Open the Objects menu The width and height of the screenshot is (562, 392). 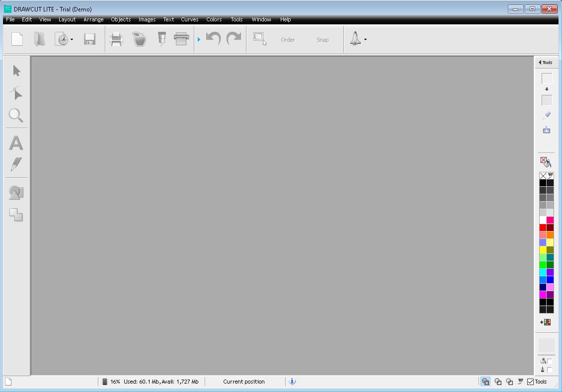click(x=121, y=19)
